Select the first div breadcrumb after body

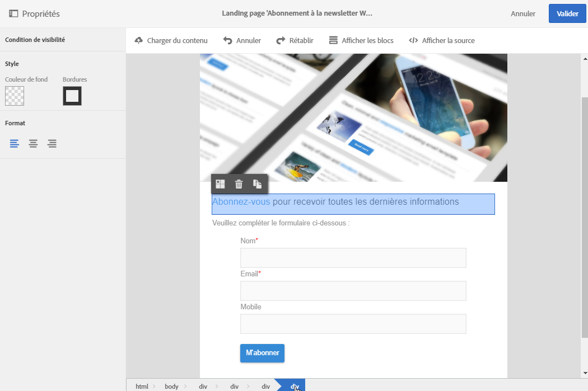click(x=203, y=386)
